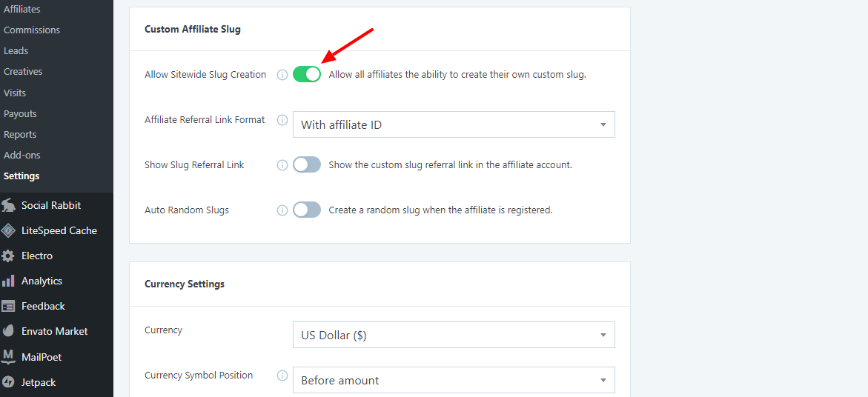
Task: Click the Envato Market leaf icon
Action: [x=8, y=331]
